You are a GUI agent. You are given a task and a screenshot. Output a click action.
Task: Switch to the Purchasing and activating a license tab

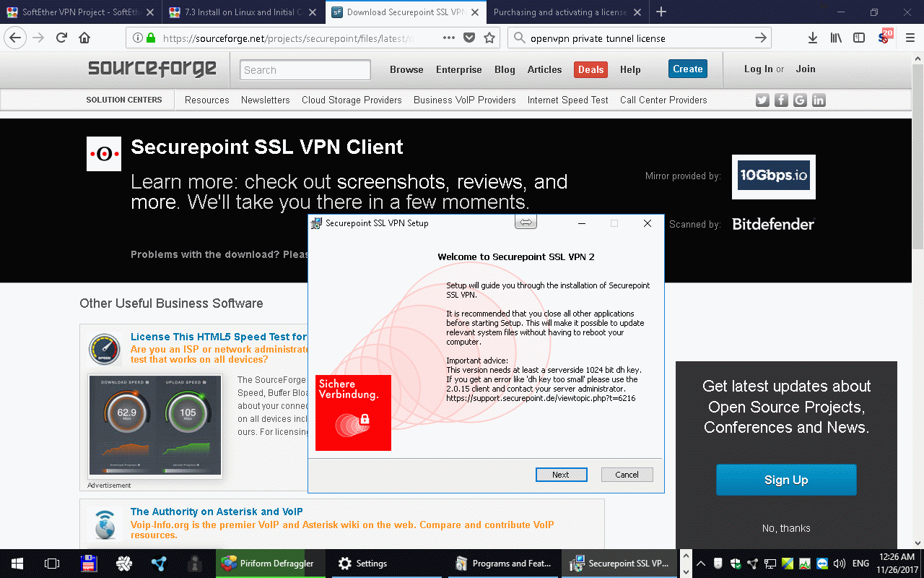tap(566, 12)
